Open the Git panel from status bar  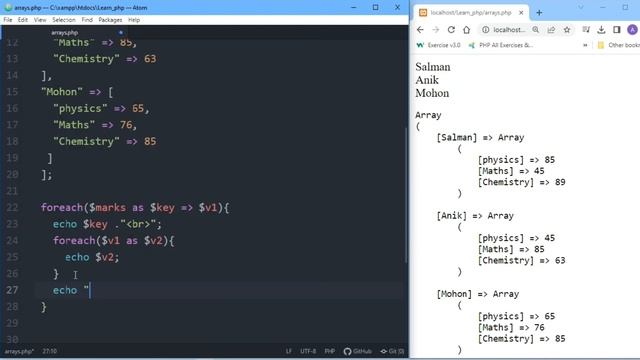coord(392,351)
